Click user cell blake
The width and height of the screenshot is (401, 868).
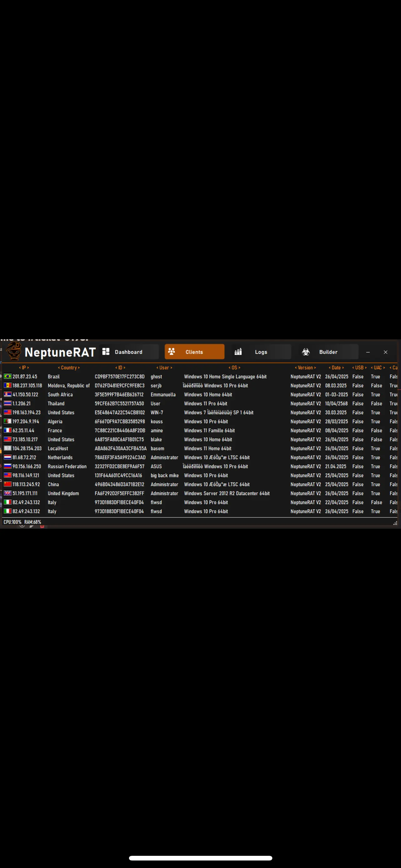click(156, 439)
